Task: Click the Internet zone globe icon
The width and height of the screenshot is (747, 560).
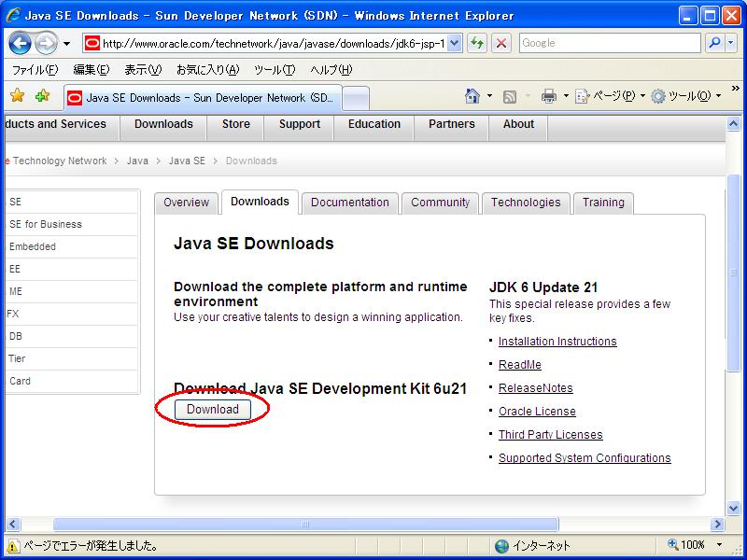Action: pos(501,546)
